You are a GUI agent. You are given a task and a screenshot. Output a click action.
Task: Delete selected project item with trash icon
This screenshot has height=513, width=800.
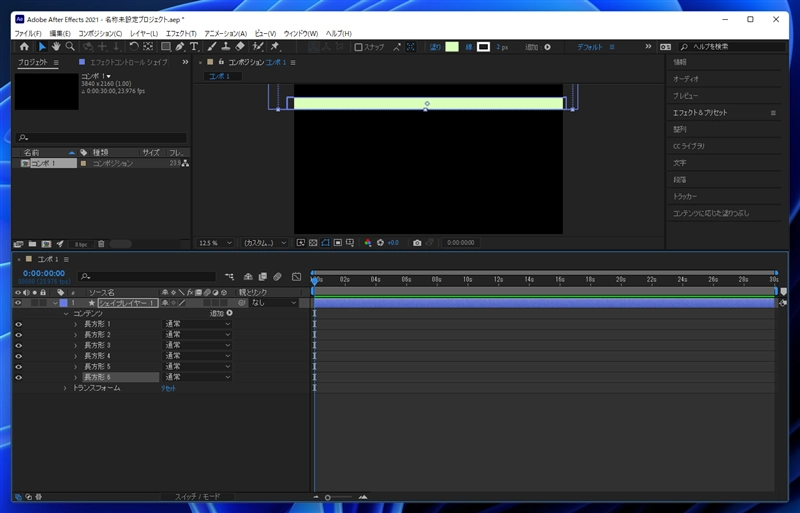[101, 243]
